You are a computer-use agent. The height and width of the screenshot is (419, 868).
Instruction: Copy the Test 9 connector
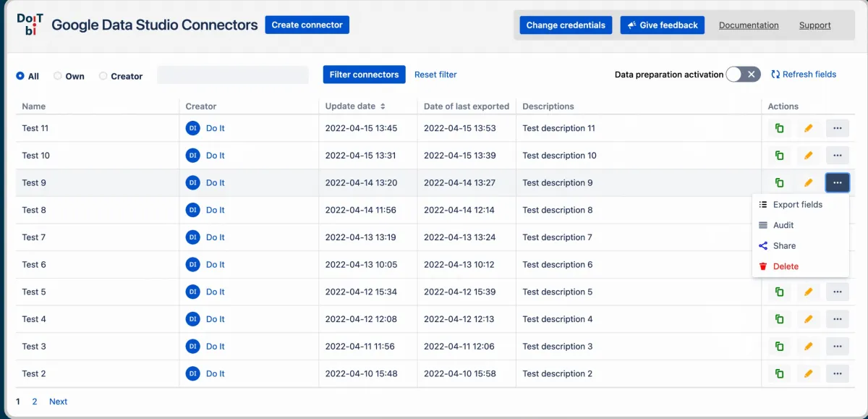pyautogui.click(x=779, y=183)
